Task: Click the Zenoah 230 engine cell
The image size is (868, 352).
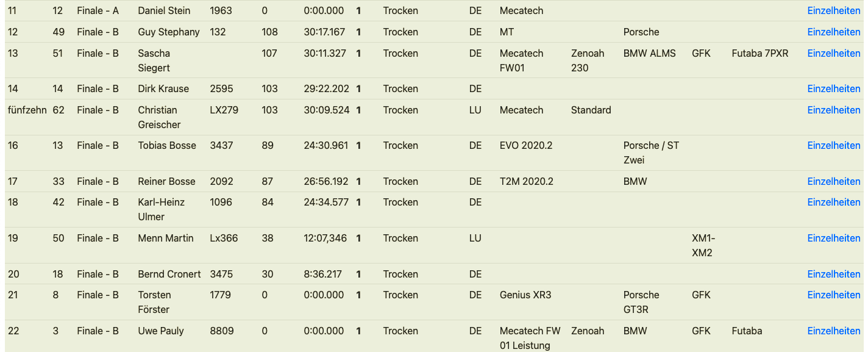Action: (588, 60)
